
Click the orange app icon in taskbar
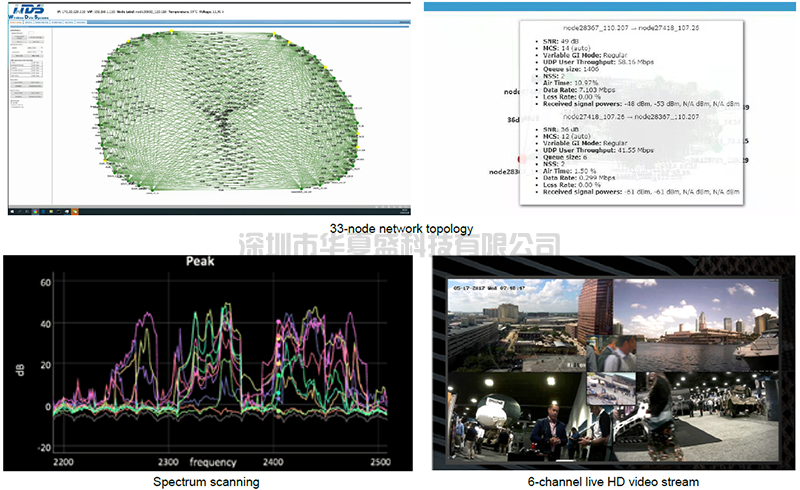[x=74, y=211]
